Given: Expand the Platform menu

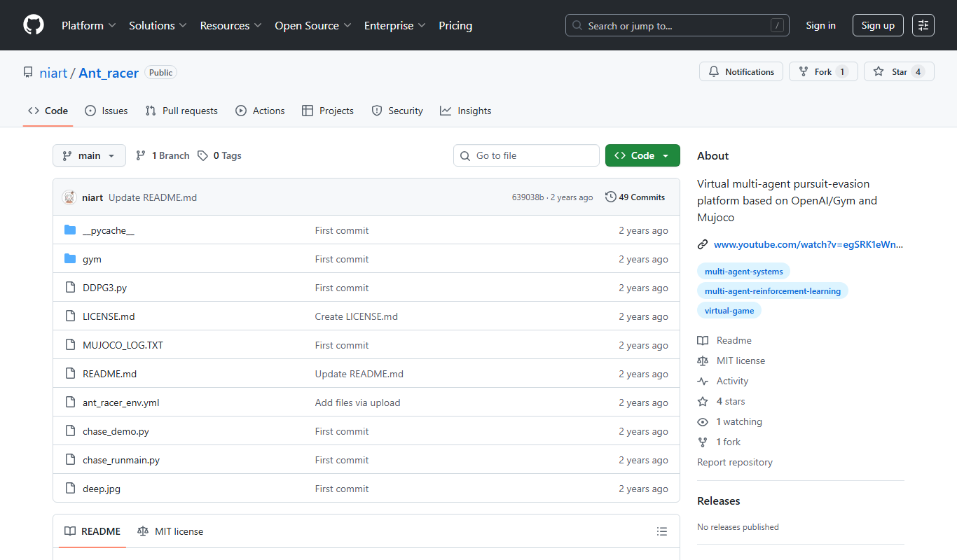Looking at the screenshot, I should [x=89, y=25].
